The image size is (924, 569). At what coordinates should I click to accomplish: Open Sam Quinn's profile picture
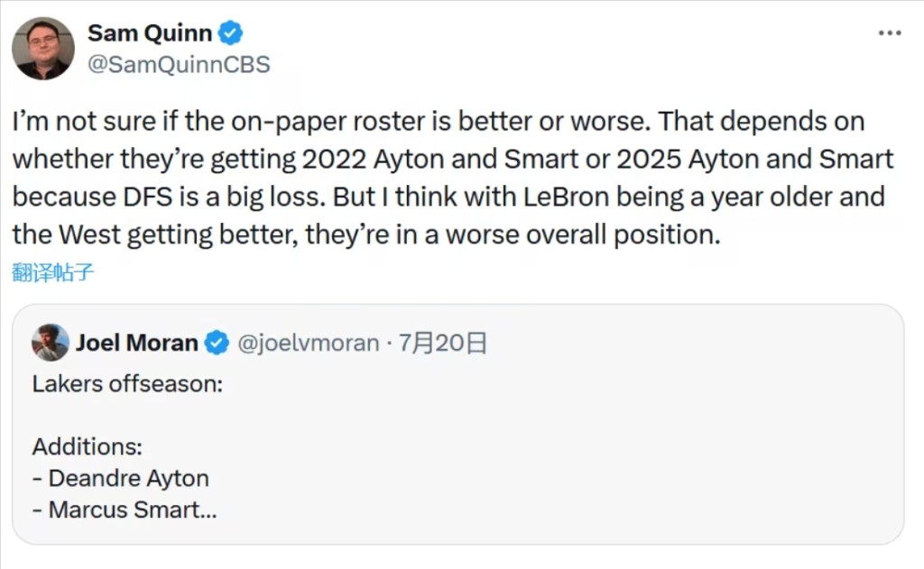click(42, 49)
